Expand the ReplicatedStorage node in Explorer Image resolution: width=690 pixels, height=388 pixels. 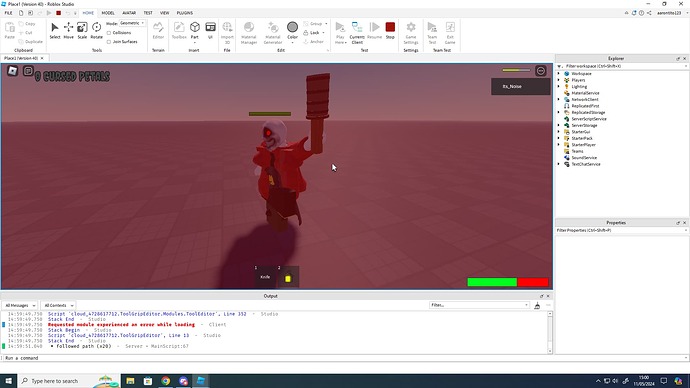coord(559,112)
